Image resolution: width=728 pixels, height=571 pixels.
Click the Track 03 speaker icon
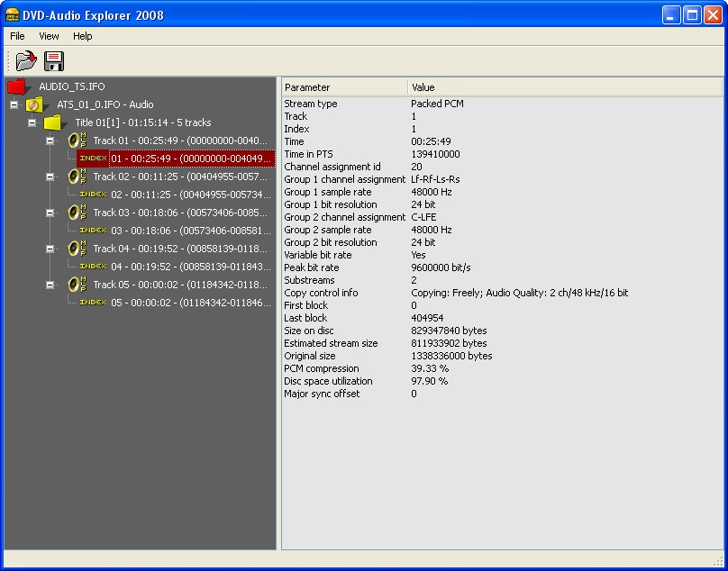click(x=77, y=213)
